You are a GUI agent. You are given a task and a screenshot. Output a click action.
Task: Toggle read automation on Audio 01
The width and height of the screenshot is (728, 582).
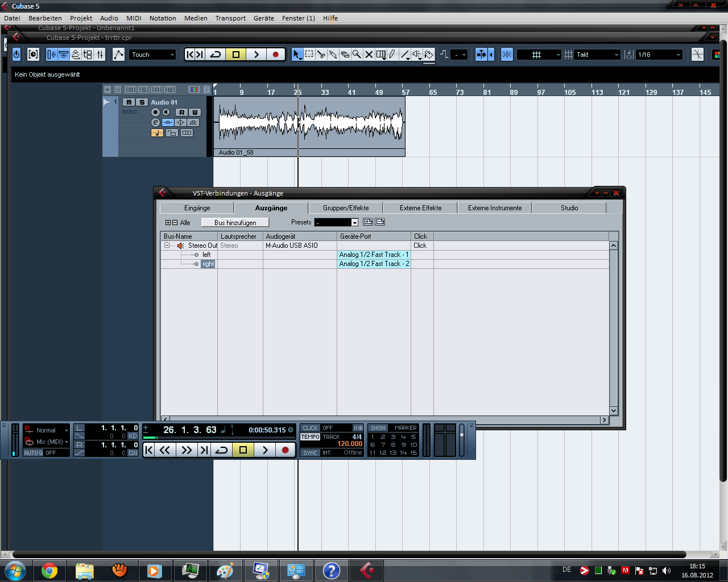tap(181, 113)
